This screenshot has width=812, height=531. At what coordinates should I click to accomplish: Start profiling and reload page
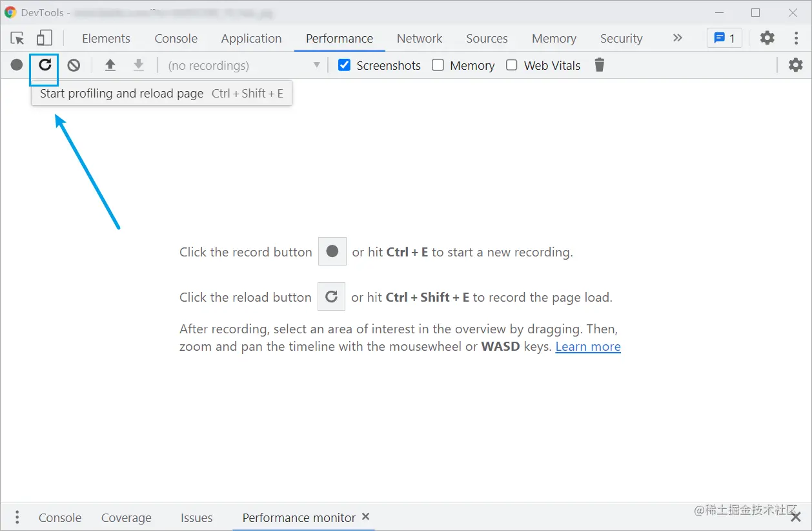pos(45,65)
